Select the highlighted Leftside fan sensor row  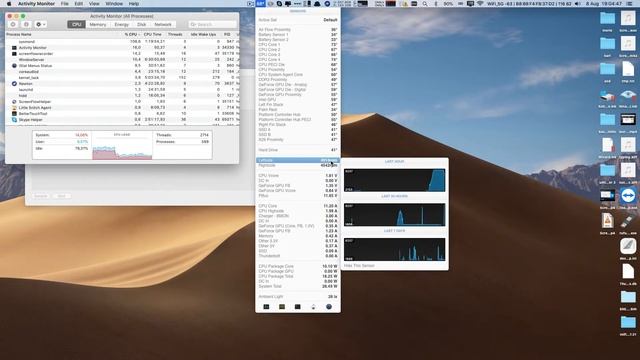298,160
